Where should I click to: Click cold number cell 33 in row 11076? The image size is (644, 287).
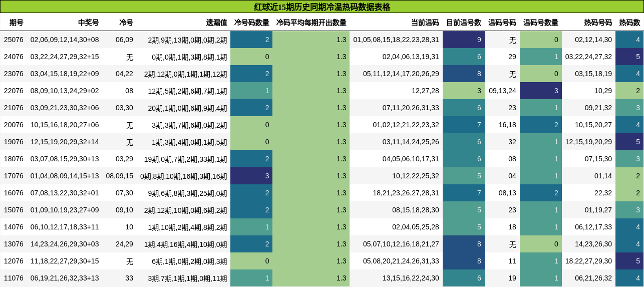tap(129, 278)
